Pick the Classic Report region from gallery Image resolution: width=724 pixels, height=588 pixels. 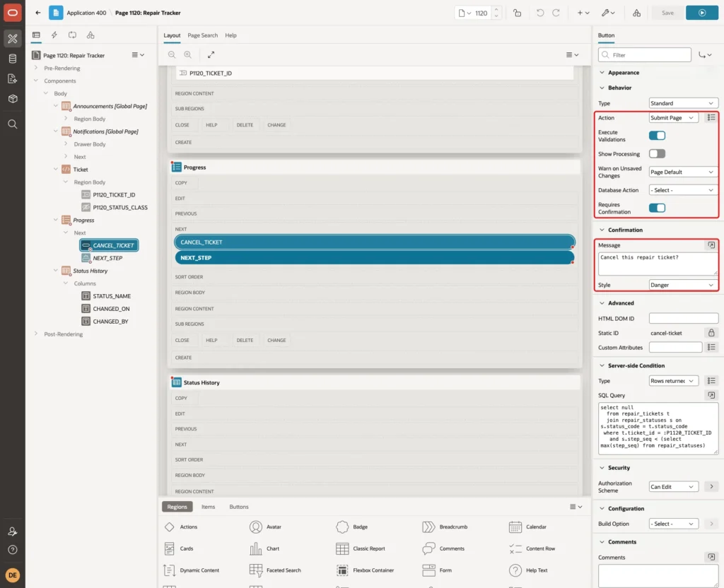tap(361, 548)
